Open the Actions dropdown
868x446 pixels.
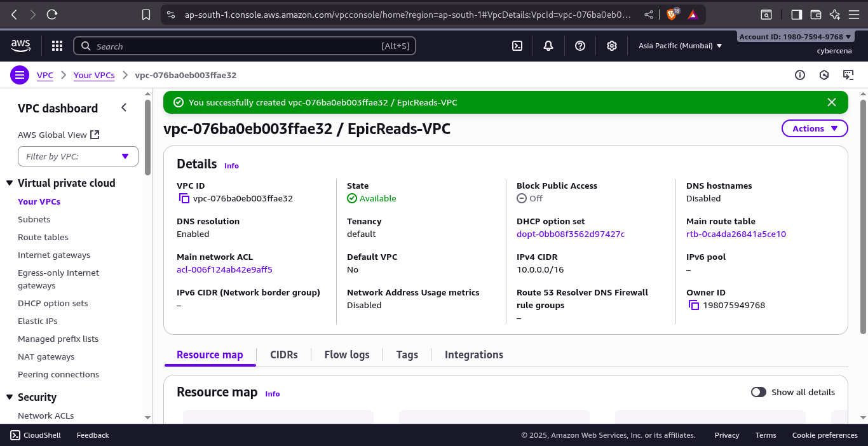pos(815,128)
